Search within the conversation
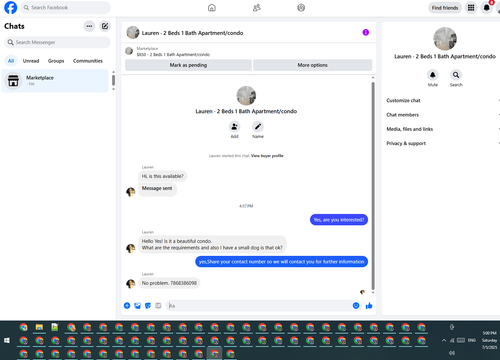 tap(456, 75)
